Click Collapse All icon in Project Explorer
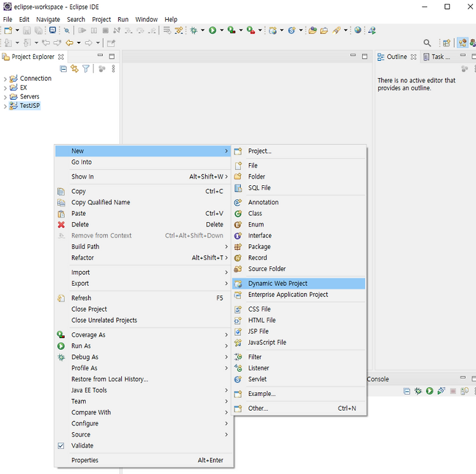Image resolution: width=476 pixels, height=474 pixels. point(63,69)
